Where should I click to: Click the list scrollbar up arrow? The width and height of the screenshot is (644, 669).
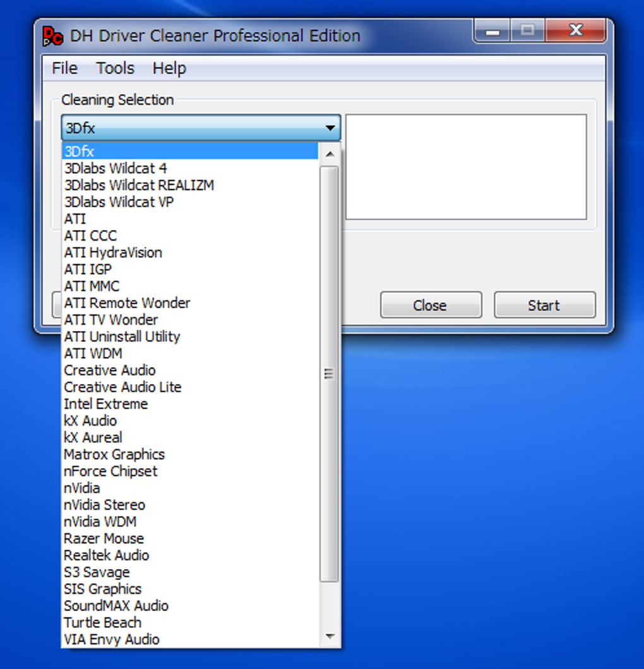point(330,154)
